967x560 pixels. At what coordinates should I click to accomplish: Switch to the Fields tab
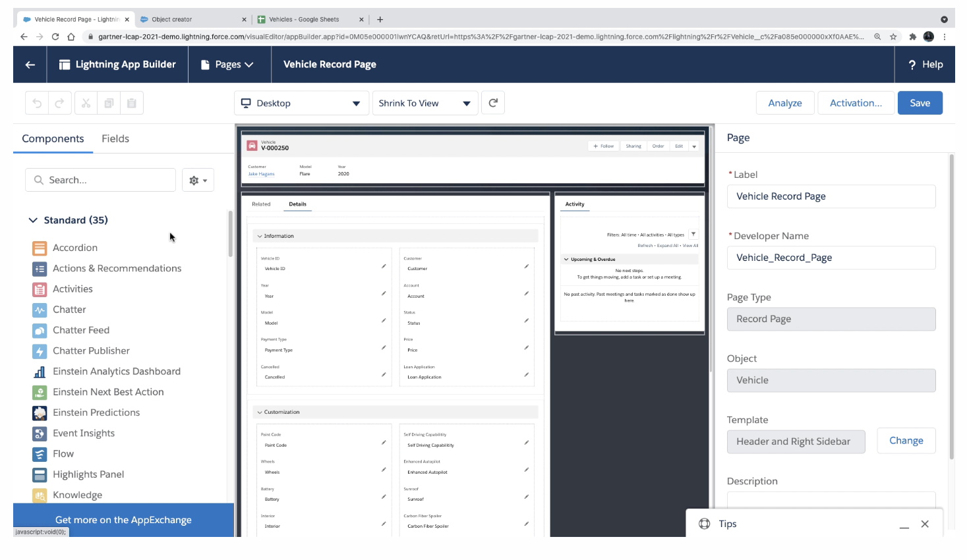[115, 138]
